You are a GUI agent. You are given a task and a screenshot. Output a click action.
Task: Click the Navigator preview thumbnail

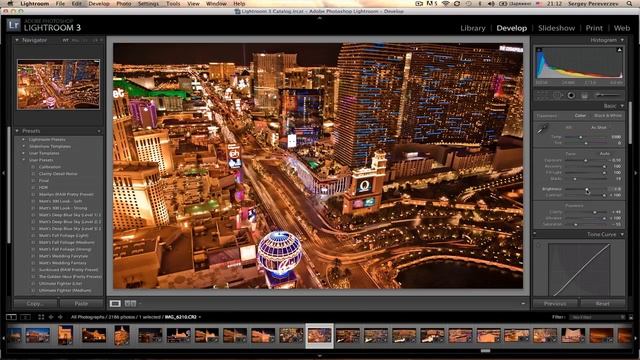(58, 84)
